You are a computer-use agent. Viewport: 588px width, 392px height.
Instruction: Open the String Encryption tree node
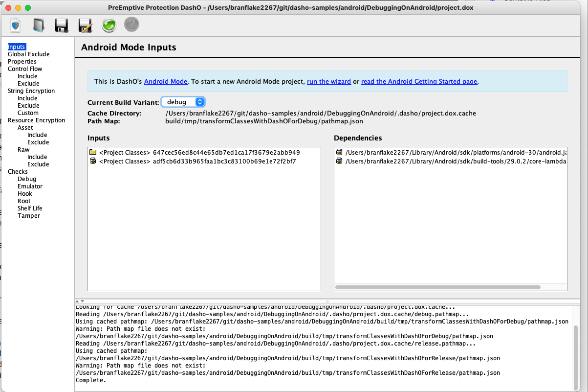31,91
